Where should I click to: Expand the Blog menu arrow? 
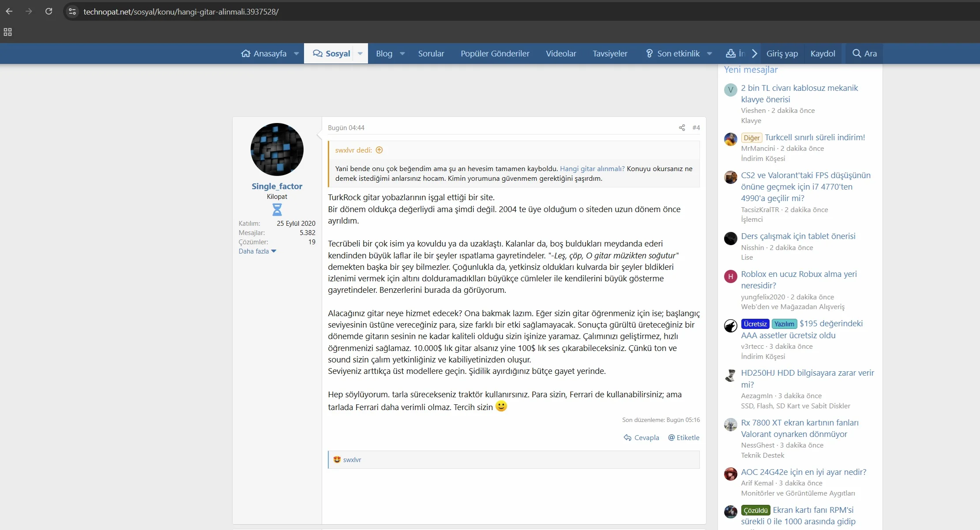(402, 54)
